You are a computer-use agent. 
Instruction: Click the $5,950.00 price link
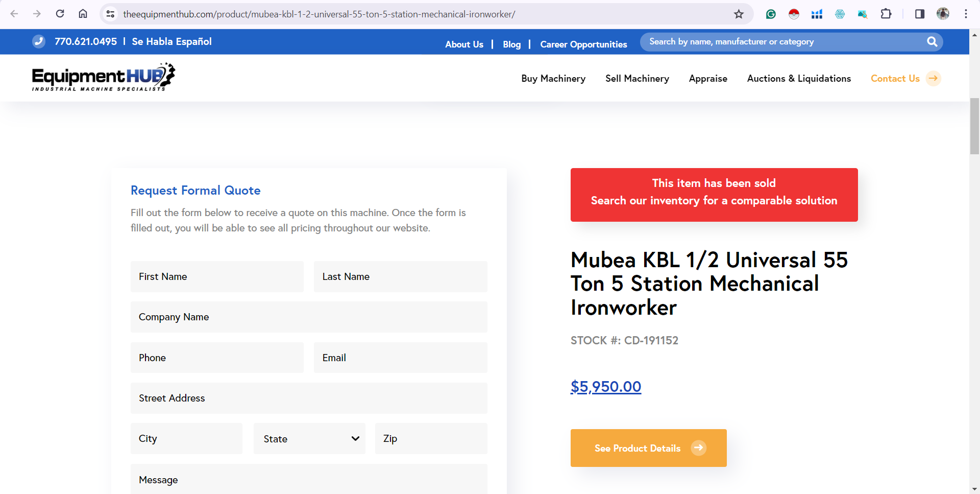click(606, 387)
